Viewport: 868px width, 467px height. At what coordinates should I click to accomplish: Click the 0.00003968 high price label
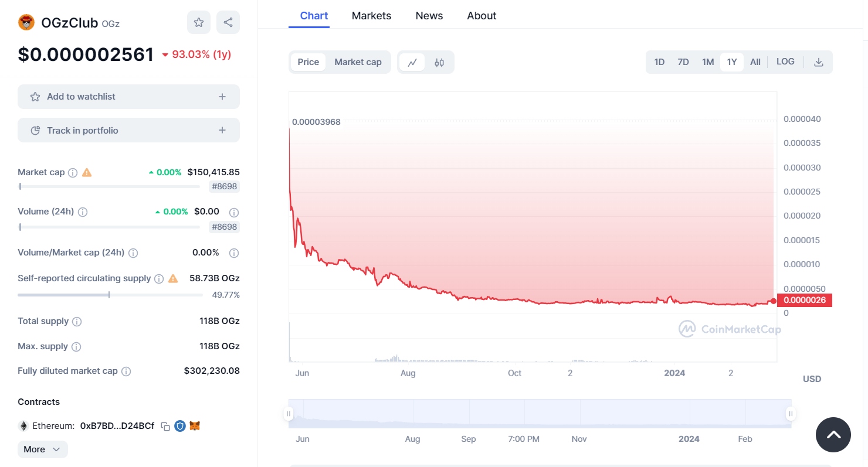pyautogui.click(x=316, y=122)
